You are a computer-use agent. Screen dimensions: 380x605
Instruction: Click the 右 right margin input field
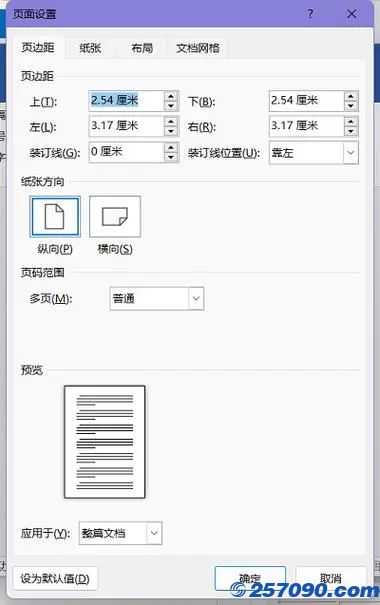(307, 127)
